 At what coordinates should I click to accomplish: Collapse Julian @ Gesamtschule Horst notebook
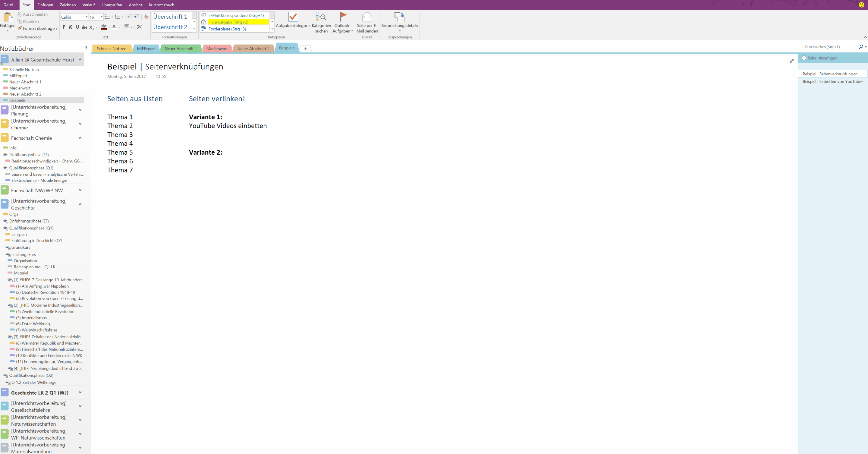pos(80,60)
